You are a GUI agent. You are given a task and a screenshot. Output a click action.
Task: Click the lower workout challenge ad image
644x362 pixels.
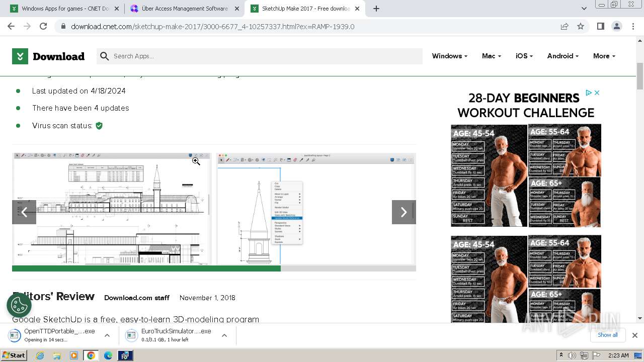point(526,279)
